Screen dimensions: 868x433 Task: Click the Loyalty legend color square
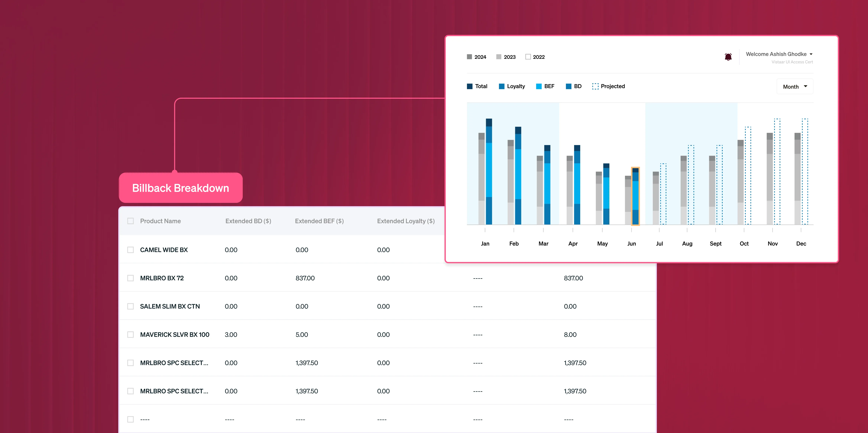(501, 86)
